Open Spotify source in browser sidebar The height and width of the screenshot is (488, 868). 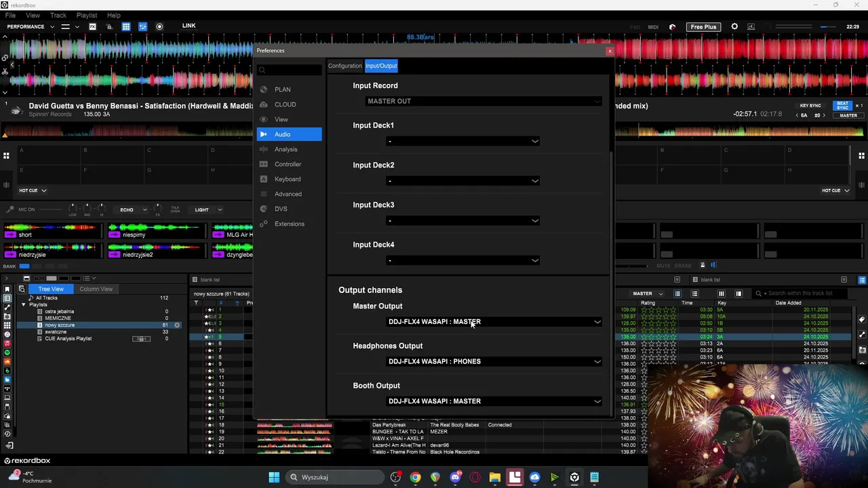point(7,352)
